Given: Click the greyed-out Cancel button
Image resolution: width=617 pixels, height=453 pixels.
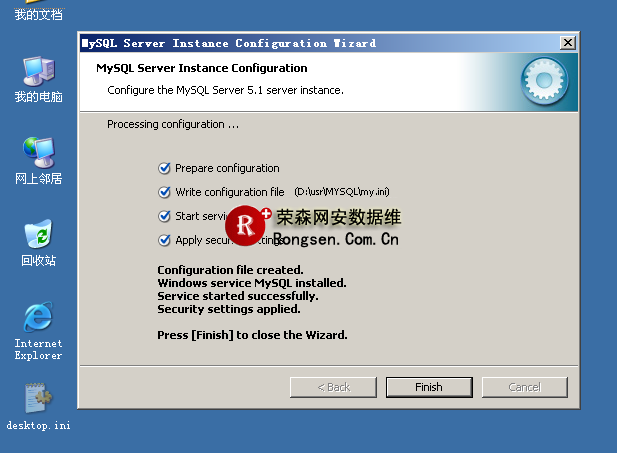Looking at the screenshot, I should (x=524, y=387).
